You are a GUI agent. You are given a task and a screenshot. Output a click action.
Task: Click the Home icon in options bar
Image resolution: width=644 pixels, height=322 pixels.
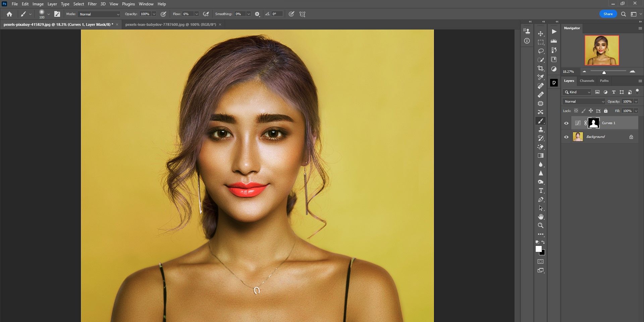pos(9,14)
